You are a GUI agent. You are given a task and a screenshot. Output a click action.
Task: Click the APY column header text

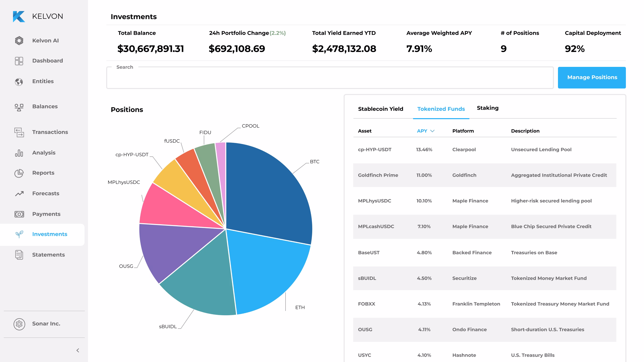[x=422, y=131]
